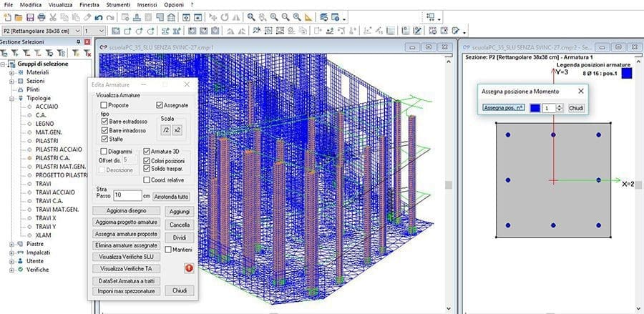This screenshot has width=644, height=314.
Task: Open the Opzioni menu
Action: pyautogui.click(x=174, y=5)
